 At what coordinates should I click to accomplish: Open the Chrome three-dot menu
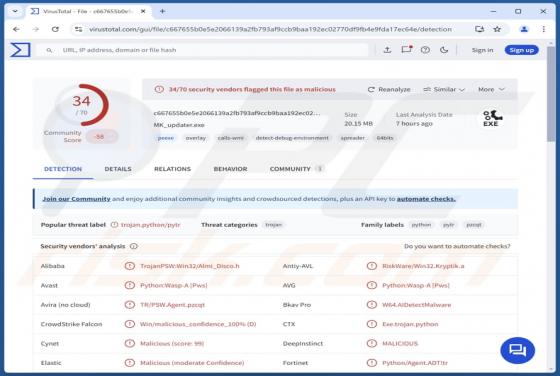pos(544,29)
